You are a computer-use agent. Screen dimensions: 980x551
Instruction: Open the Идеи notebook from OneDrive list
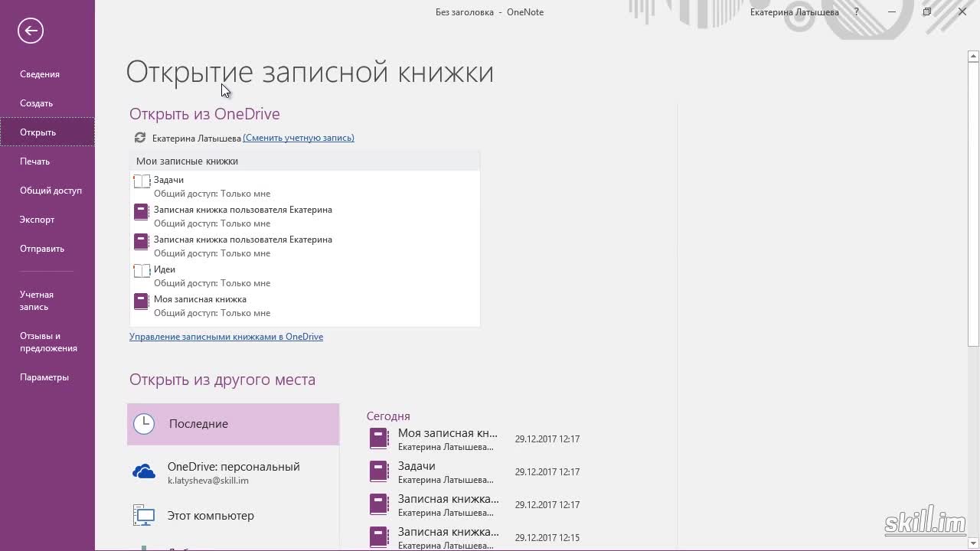pyautogui.click(x=305, y=275)
